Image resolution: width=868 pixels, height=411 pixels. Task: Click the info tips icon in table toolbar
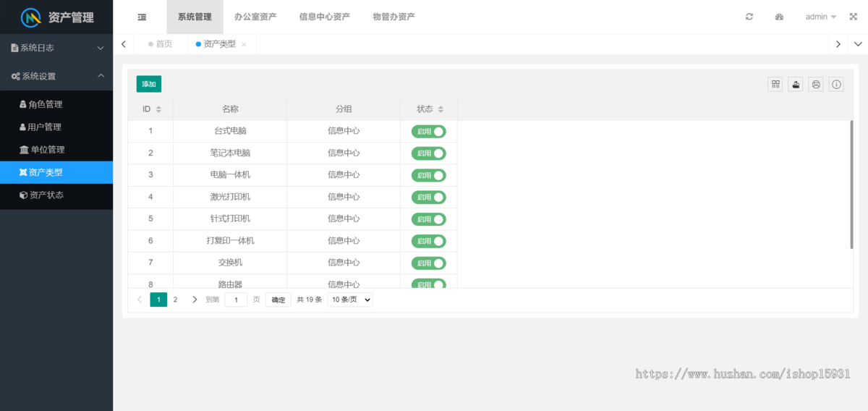click(836, 84)
